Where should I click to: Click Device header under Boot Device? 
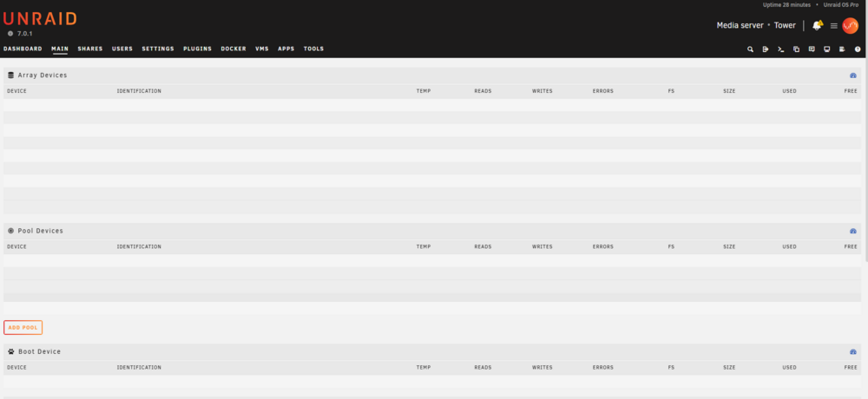[16, 368]
